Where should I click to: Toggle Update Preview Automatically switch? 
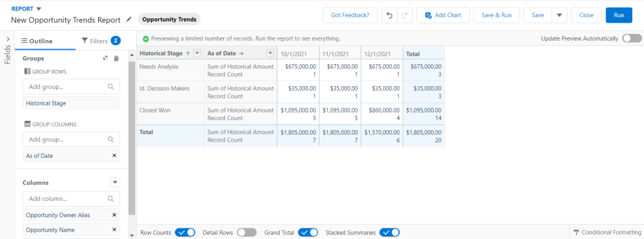point(631,38)
